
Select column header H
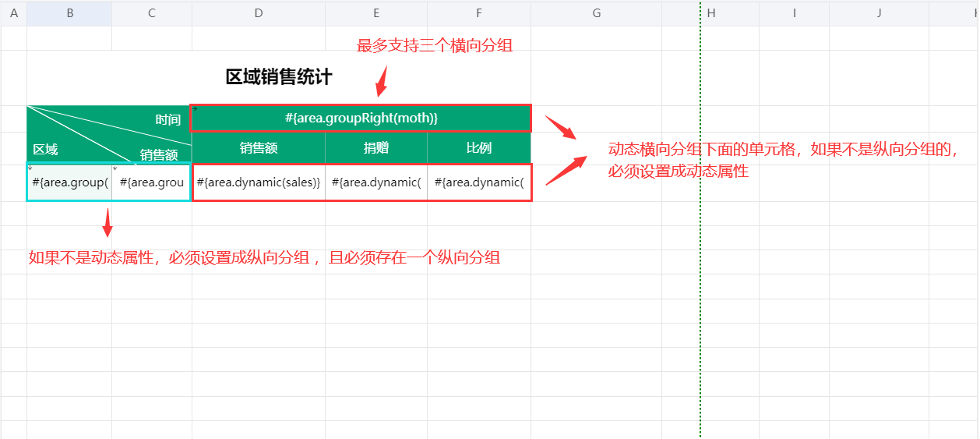tap(710, 13)
